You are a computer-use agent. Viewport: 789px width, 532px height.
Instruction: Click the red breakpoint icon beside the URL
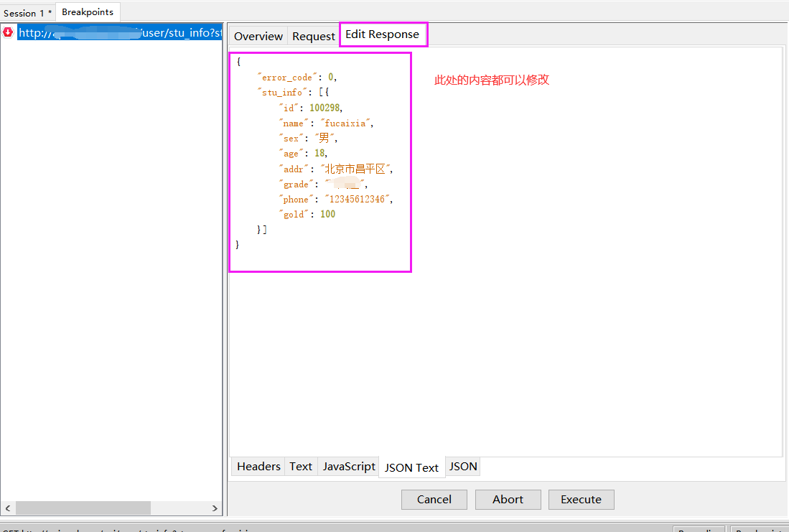click(x=8, y=32)
